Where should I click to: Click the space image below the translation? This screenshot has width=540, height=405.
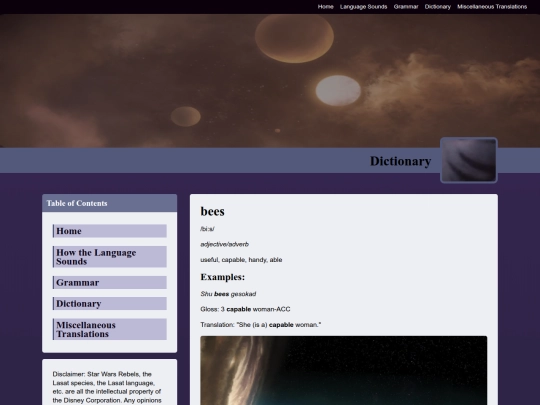point(344,371)
